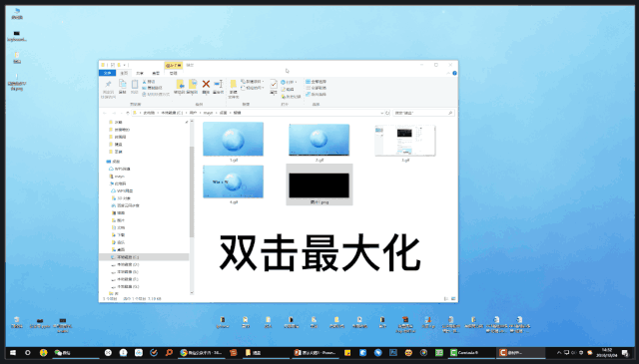Click the Cortana circle on taskbar
Viewport: 639px width, 364px height.
[27, 353]
